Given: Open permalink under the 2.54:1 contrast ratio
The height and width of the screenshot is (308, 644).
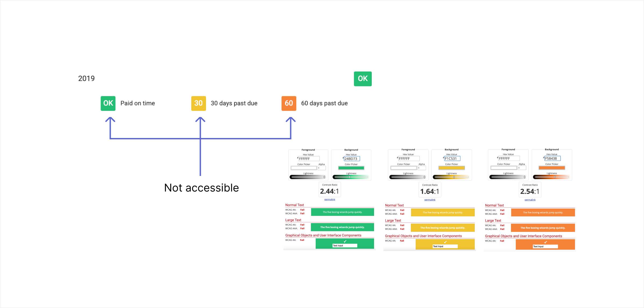Looking at the screenshot, I should click(x=530, y=200).
